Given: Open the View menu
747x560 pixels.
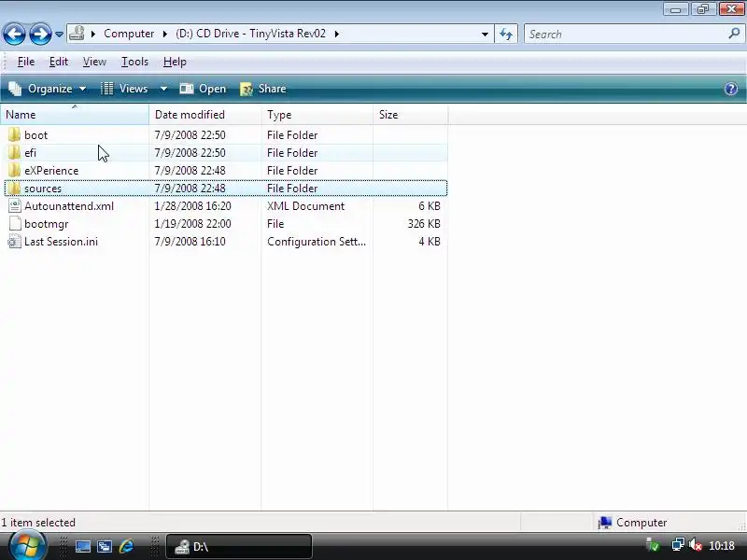Looking at the screenshot, I should coord(94,62).
